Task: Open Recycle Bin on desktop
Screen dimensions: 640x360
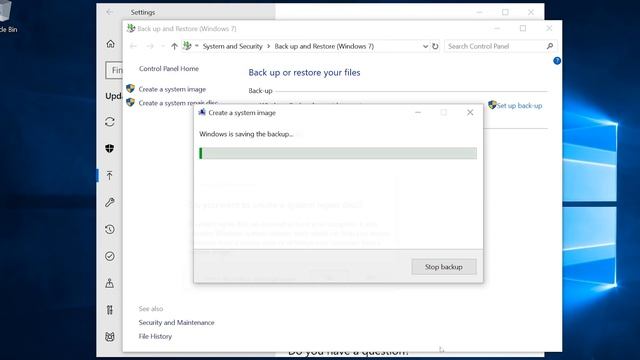Action: (x=6, y=16)
